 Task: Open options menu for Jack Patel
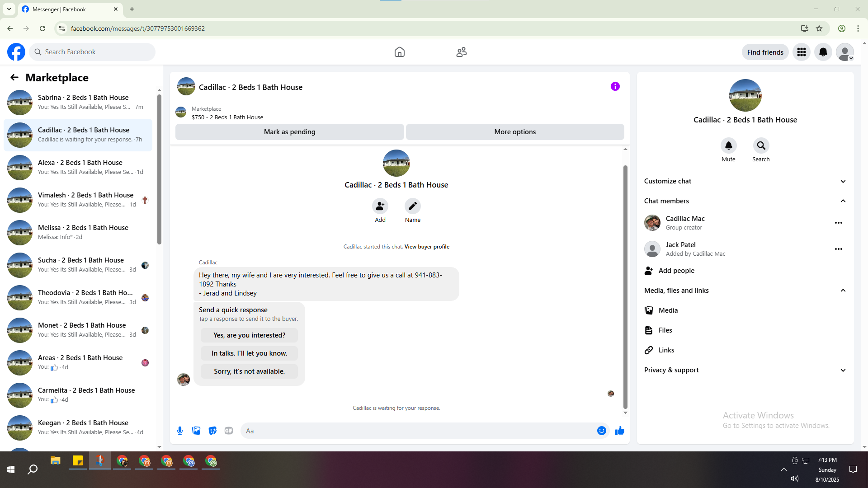tap(838, 249)
